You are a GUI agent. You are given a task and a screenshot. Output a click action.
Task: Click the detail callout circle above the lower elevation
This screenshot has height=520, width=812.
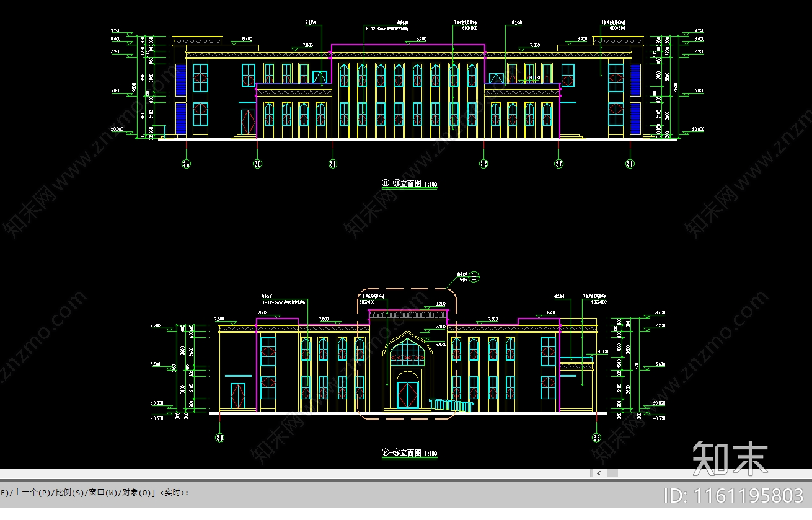coord(474,276)
